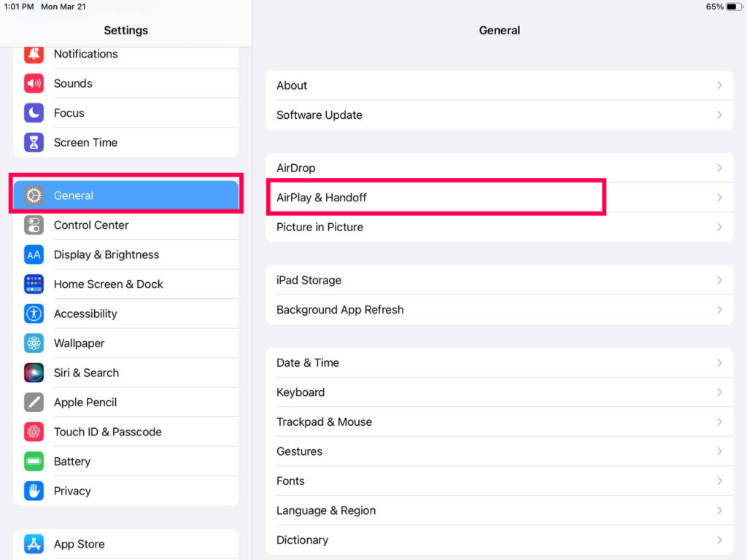Open Dictionary settings row

pos(499,540)
